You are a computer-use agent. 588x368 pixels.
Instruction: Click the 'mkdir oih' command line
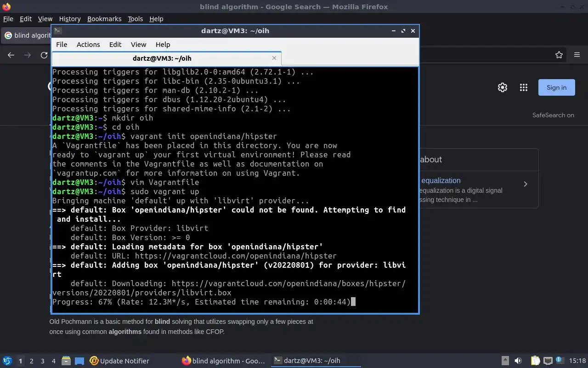[103, 118]
